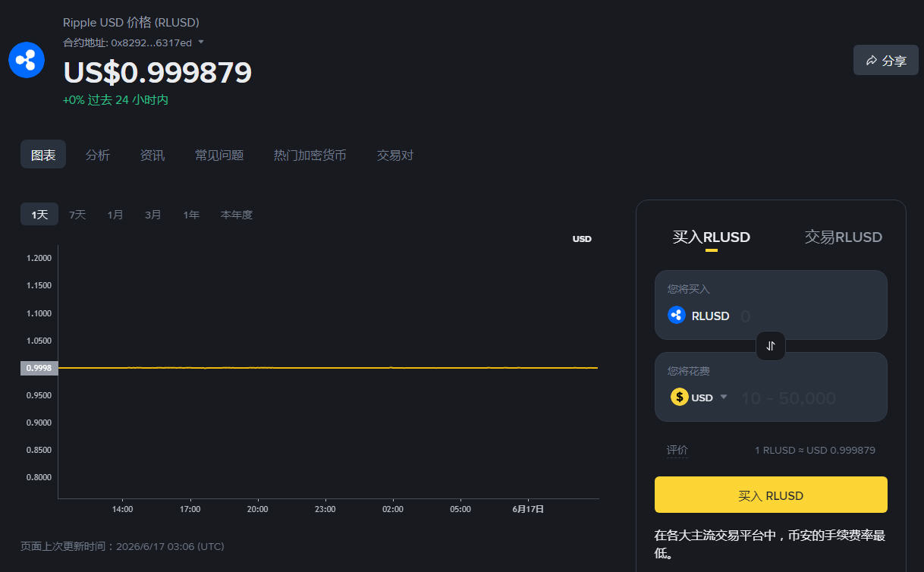Select the 7天 chart range
Screen dimensions: 924x572
coord(77,215)
